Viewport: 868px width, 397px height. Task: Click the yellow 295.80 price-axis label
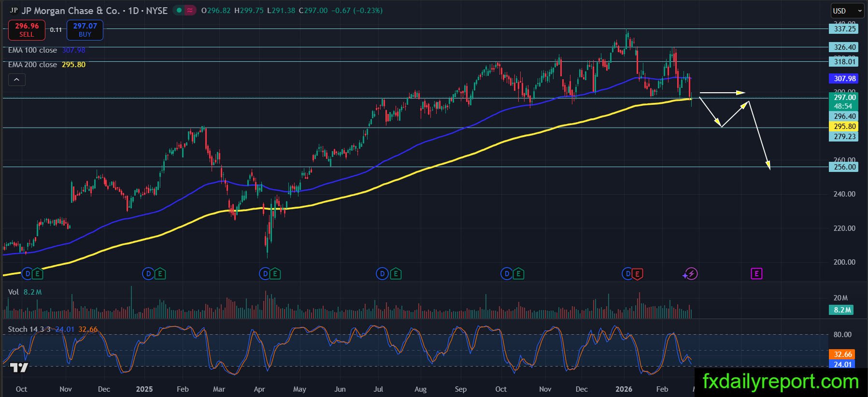click(845, 127)
